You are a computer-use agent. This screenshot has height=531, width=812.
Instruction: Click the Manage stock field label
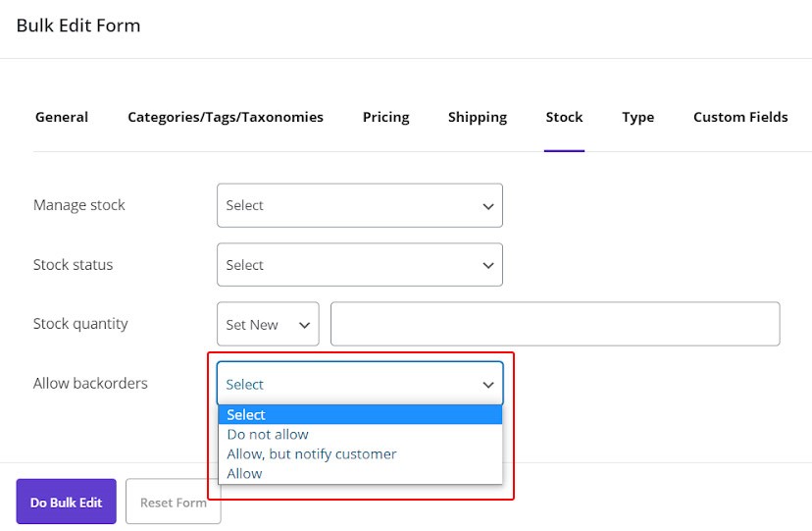tap(79, 205)
